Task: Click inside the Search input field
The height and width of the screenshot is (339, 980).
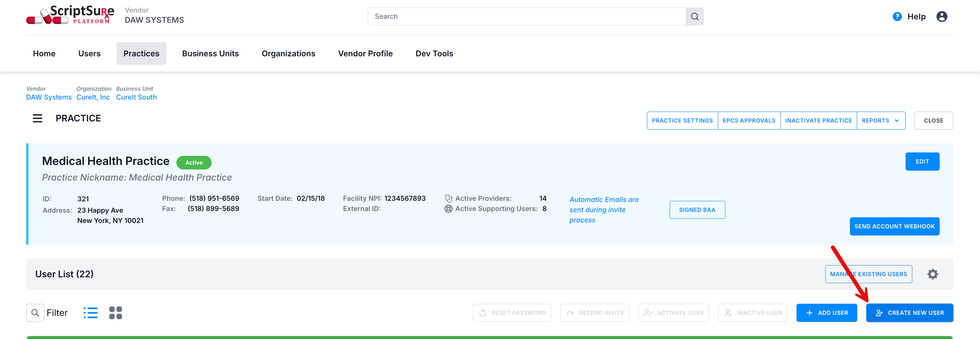Action: click(x=527, y=16)
